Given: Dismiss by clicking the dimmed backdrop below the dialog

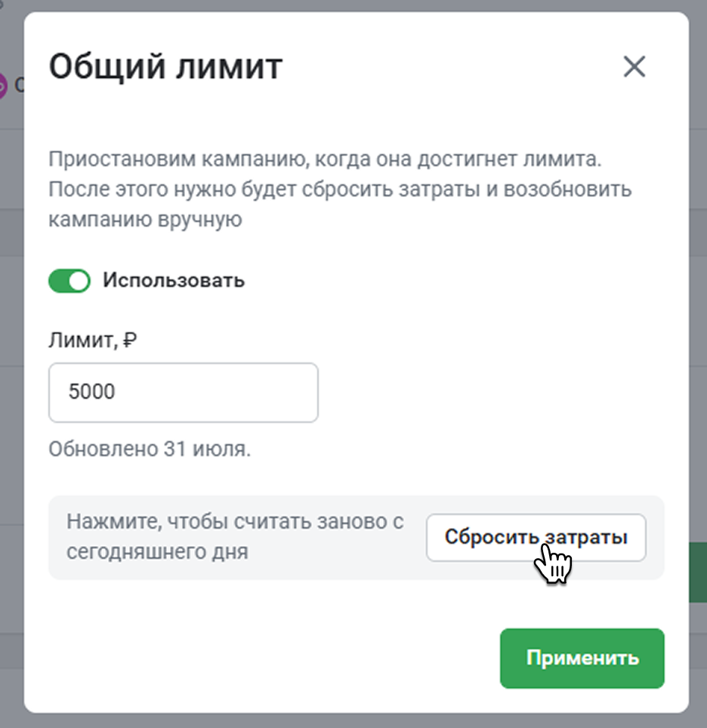Looking at the screenshot, I should point(353,721).
